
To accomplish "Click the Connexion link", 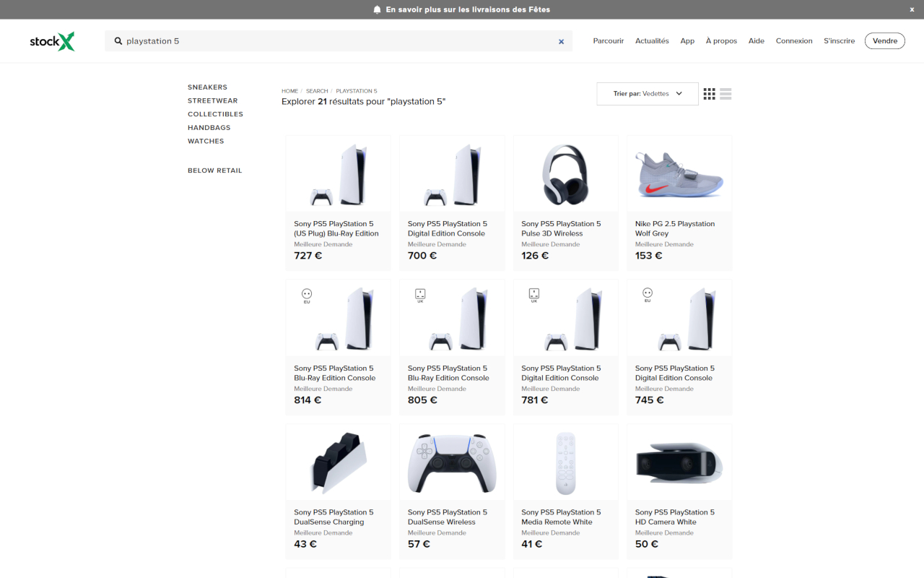I will point(794,41).
